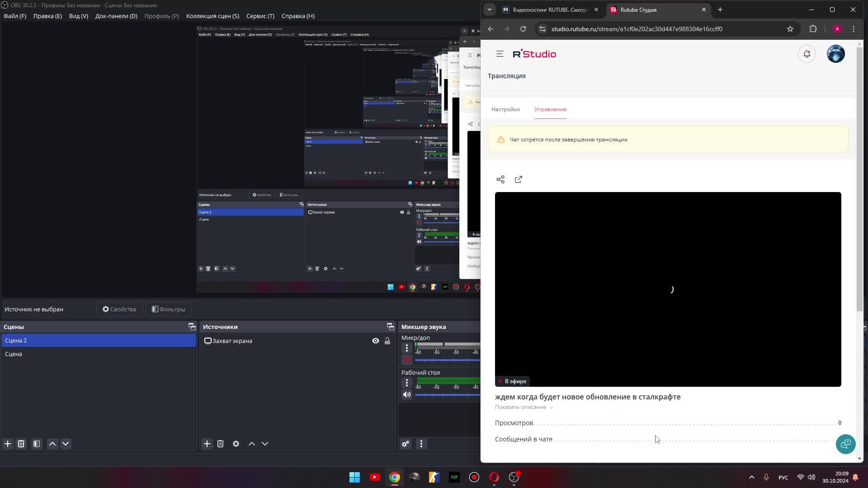
Task: Open Chrome tab search dropdown arrow
Action: coord(490,9)
